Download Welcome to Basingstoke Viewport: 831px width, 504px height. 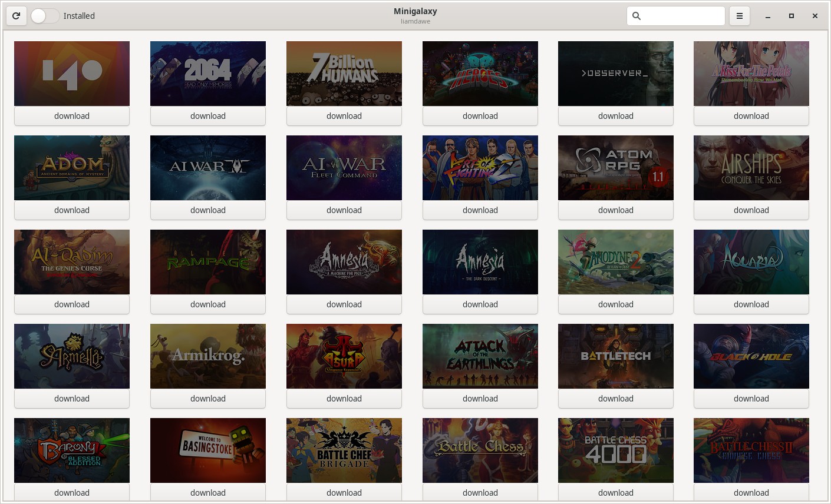[x=208, y=492]
